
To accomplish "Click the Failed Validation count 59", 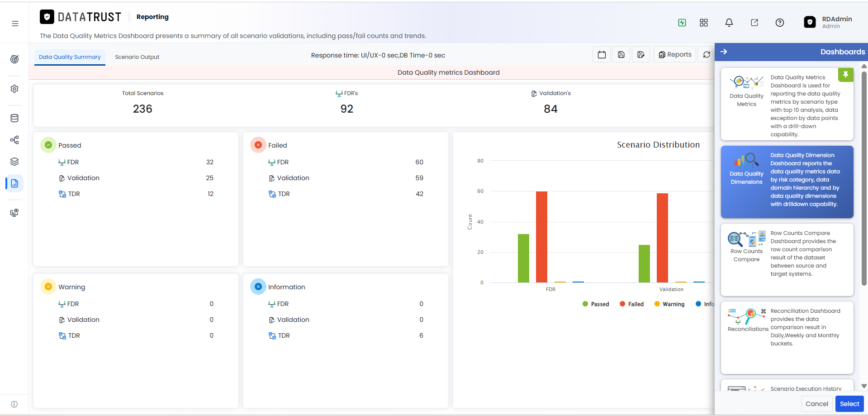I will pos(419,178).
